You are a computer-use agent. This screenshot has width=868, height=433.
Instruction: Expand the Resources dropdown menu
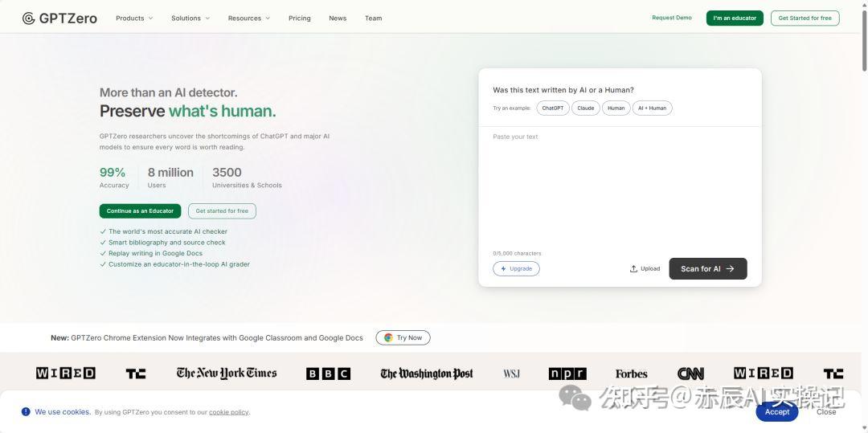[x=249, y=18]
